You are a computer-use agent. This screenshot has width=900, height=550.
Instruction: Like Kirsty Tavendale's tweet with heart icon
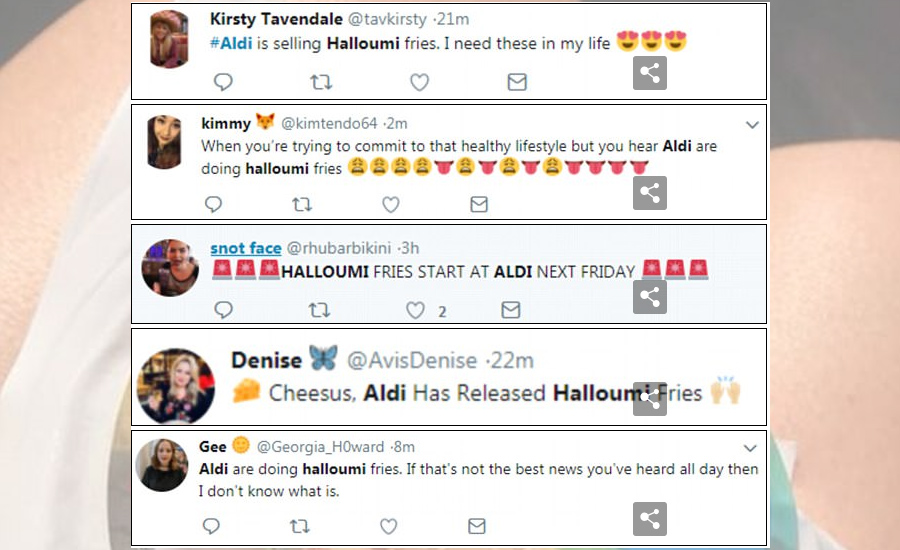[420, 82]
